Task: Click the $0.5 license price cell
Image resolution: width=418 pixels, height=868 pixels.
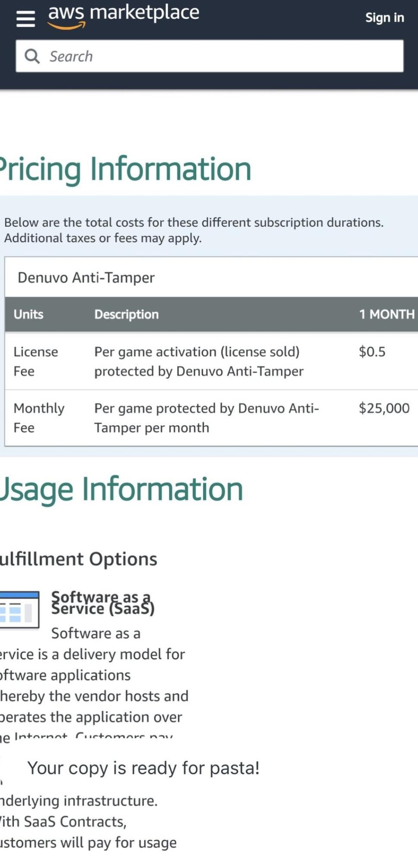Action: pyautogui.click(x=372, y=351)
